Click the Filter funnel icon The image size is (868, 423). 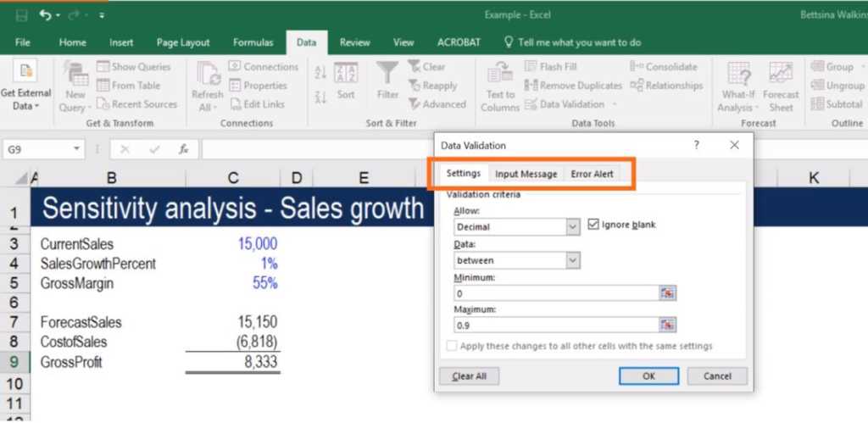click(387, 74)
